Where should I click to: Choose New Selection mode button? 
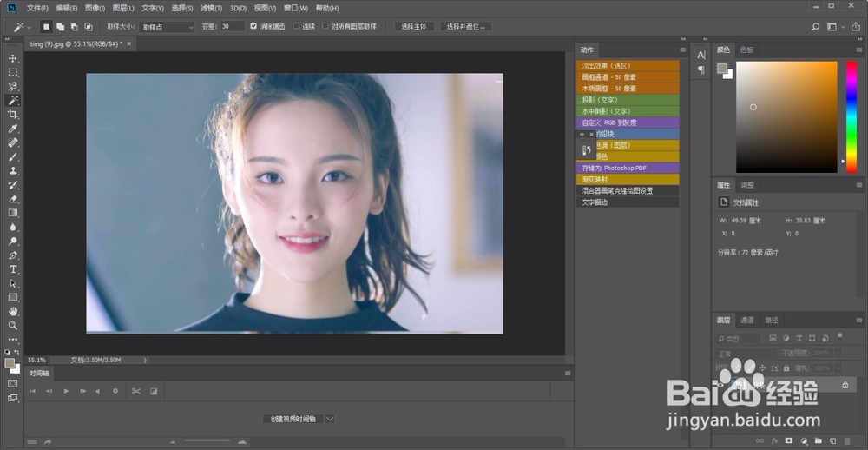point(47,27)
